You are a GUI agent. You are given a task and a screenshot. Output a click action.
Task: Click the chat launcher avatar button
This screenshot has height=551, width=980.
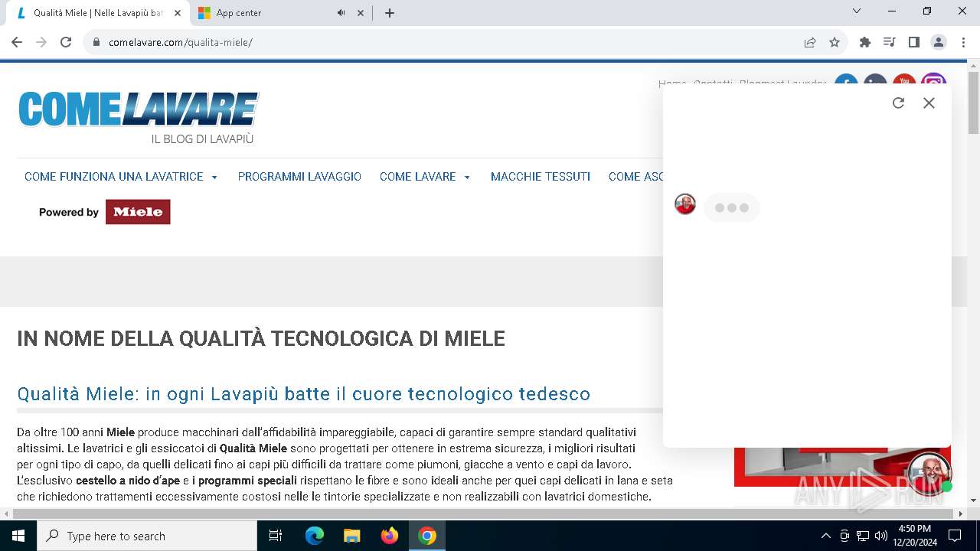[929, 474]
